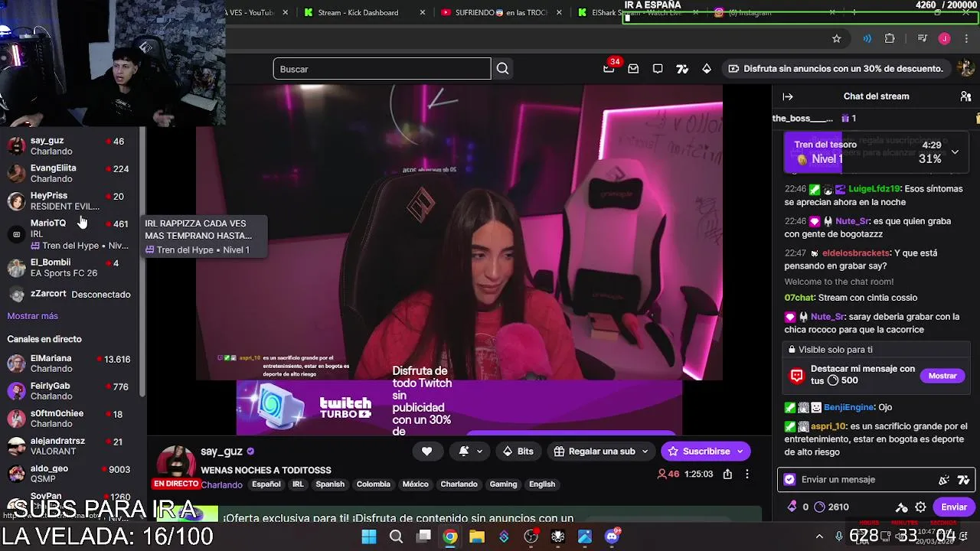Click the Suscribirse button
The height and width of the screenshot is (551, 980).
[706, 452]
